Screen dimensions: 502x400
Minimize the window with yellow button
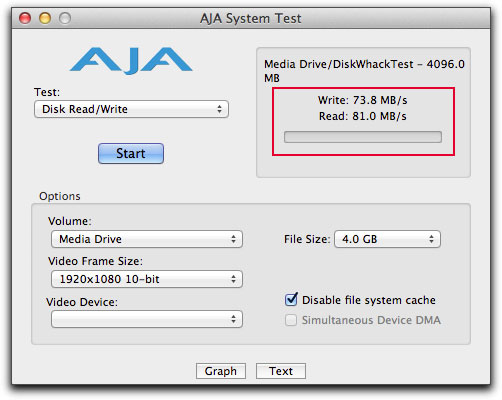click(x=45, y=18)
